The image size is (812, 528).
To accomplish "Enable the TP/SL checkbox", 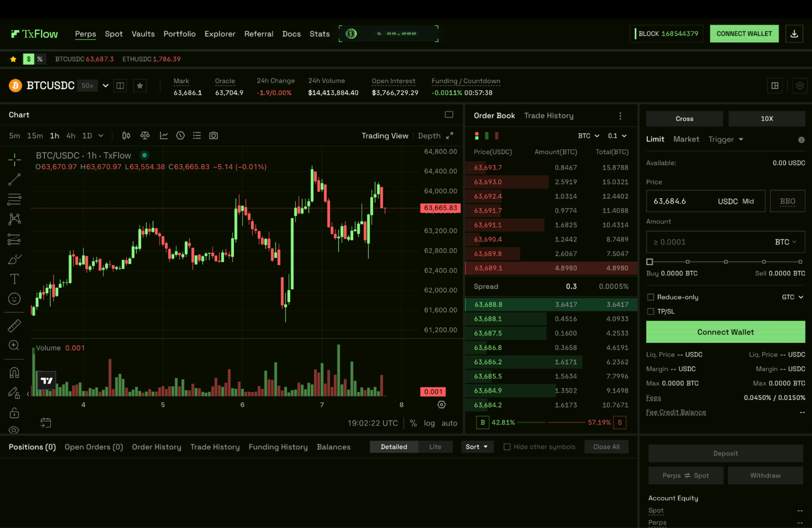I will pos(651,311).
